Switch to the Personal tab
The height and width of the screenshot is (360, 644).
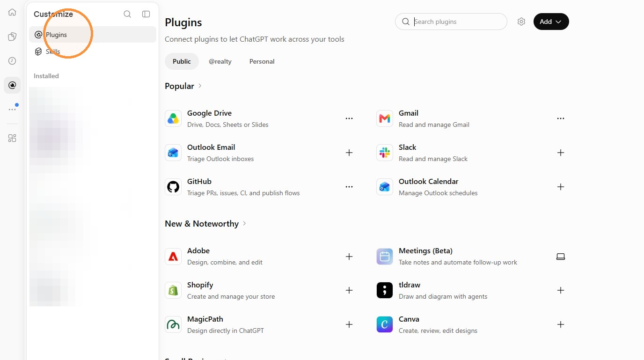click(262, 61)
